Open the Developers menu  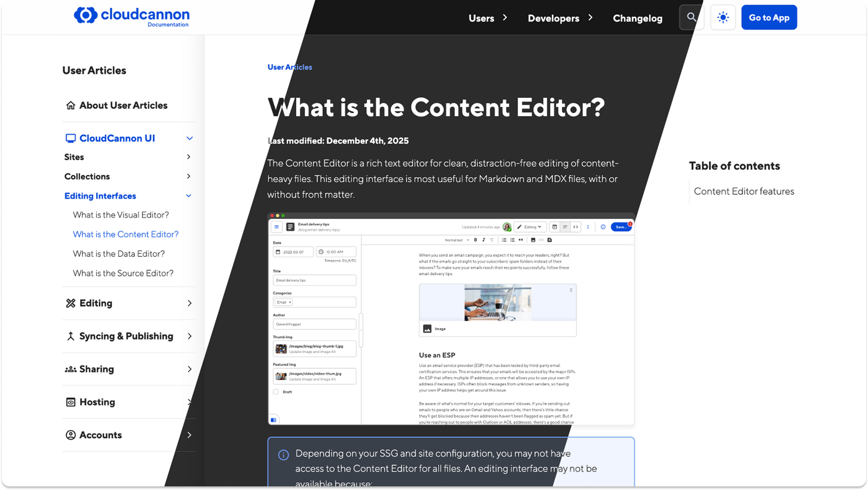(x=554, y=18)
